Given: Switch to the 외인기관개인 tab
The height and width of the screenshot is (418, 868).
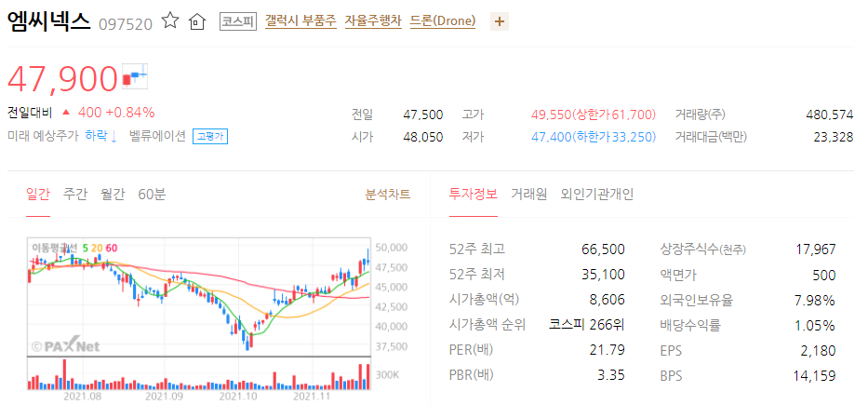Looking at the screenshot, I should pos(596,195).
